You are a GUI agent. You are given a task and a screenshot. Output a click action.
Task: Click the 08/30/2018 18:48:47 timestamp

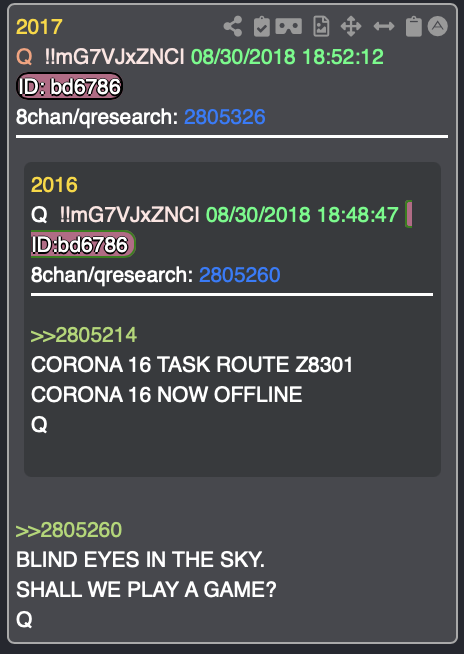(x=303, y=214)
